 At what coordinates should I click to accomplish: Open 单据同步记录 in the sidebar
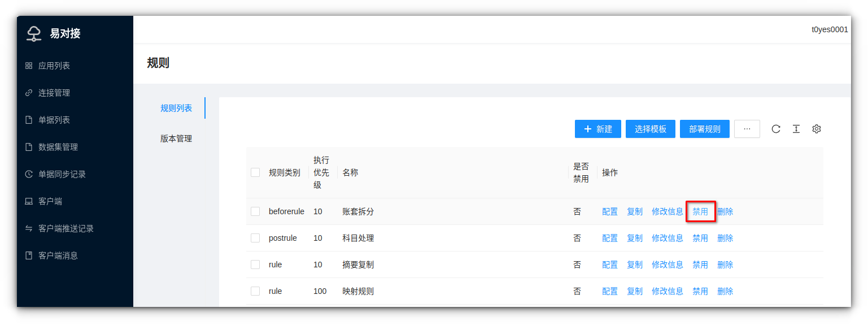(x=62, y=174)
